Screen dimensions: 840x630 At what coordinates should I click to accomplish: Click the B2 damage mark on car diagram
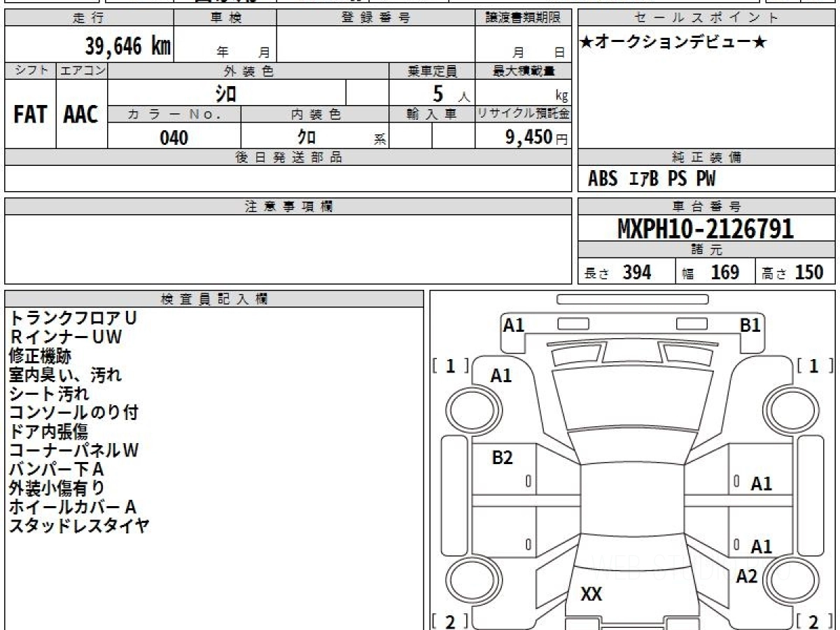click(502, 458)
